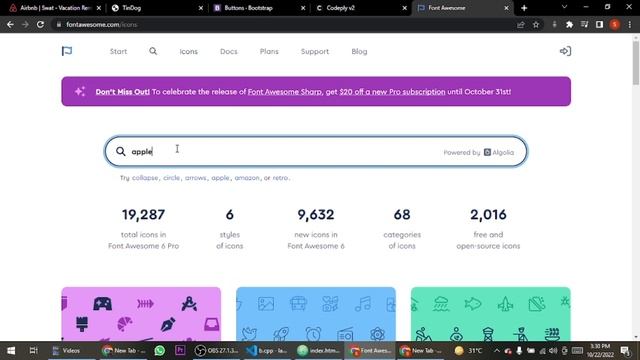The height and width of the screenshot is (360, 640).
Task: Click the magnifier inside the search box
Action: click(120, 151)
